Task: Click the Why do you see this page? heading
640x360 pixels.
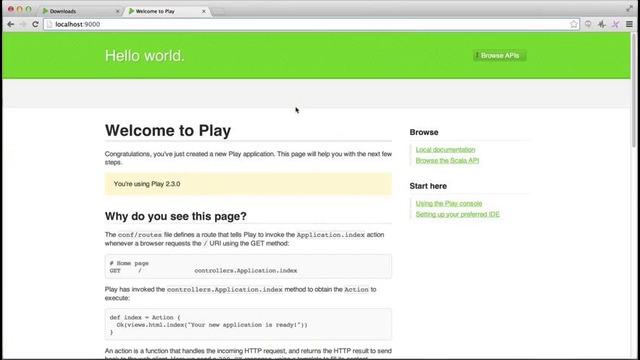Action: [x=176, y=216]
